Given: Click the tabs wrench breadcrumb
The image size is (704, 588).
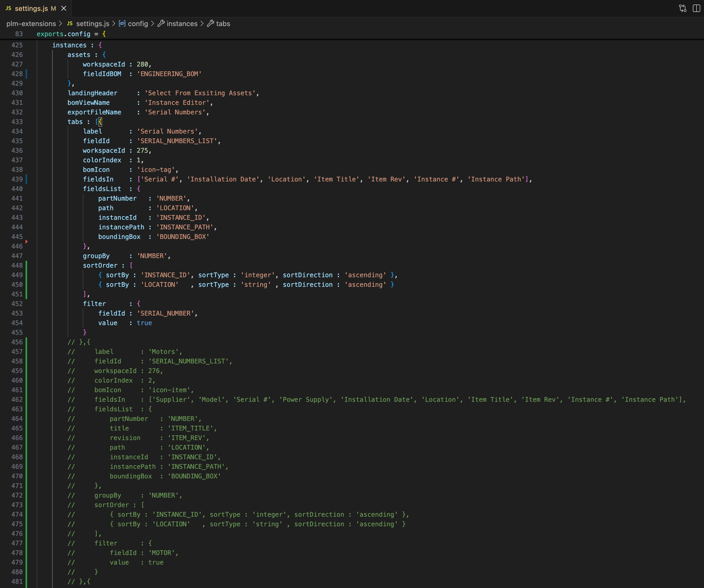Looking at the screenshot, I should click(223, 24).
